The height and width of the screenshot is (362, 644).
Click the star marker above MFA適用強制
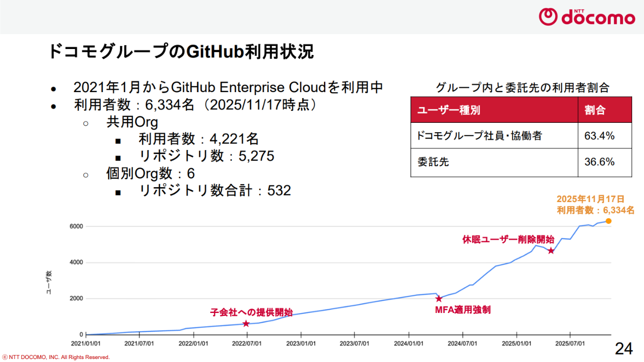[438, 299]
